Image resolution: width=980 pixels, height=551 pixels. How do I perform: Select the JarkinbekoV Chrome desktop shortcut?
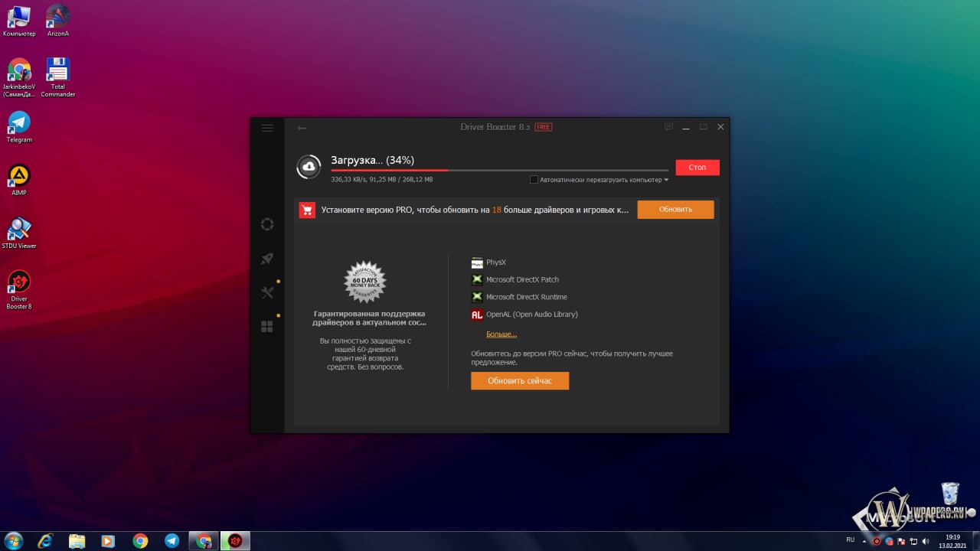(x=19, y=78)
